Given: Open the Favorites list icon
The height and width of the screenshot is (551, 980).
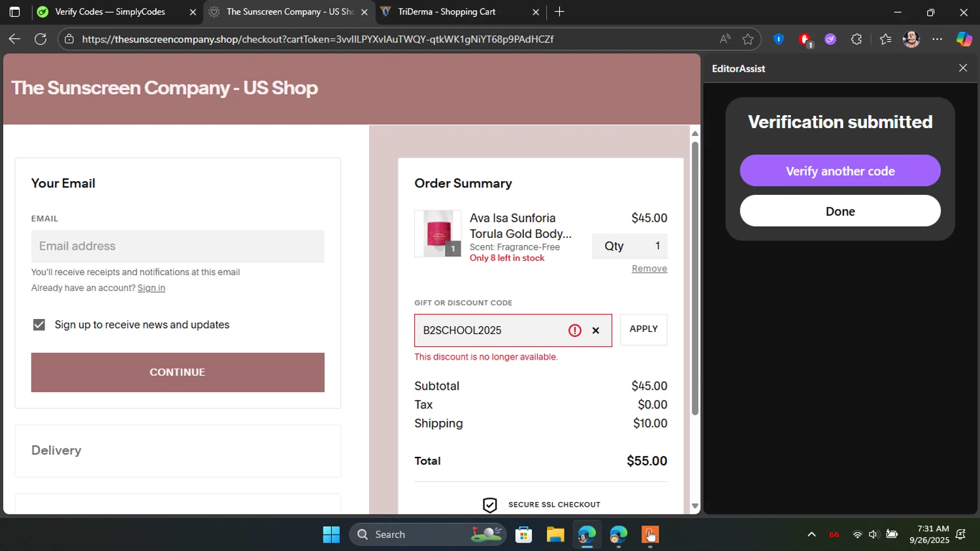Looking at the screenshot, I should (885, 39).
